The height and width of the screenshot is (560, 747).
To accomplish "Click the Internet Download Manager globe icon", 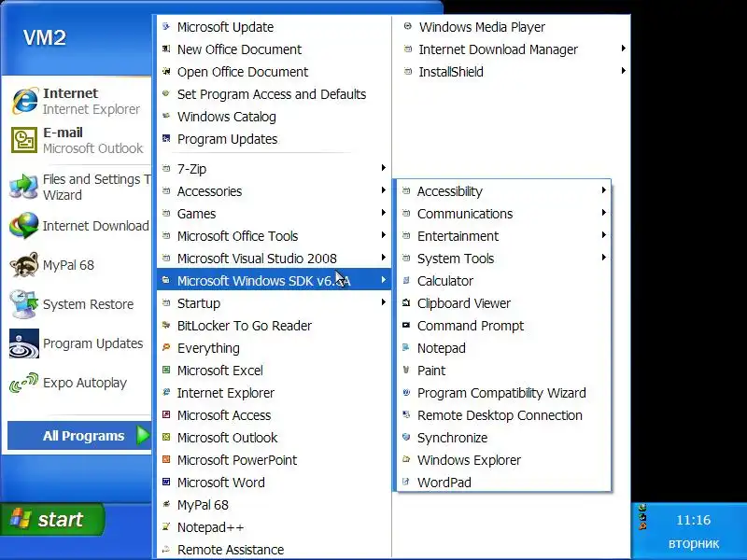I will point(24,226).
